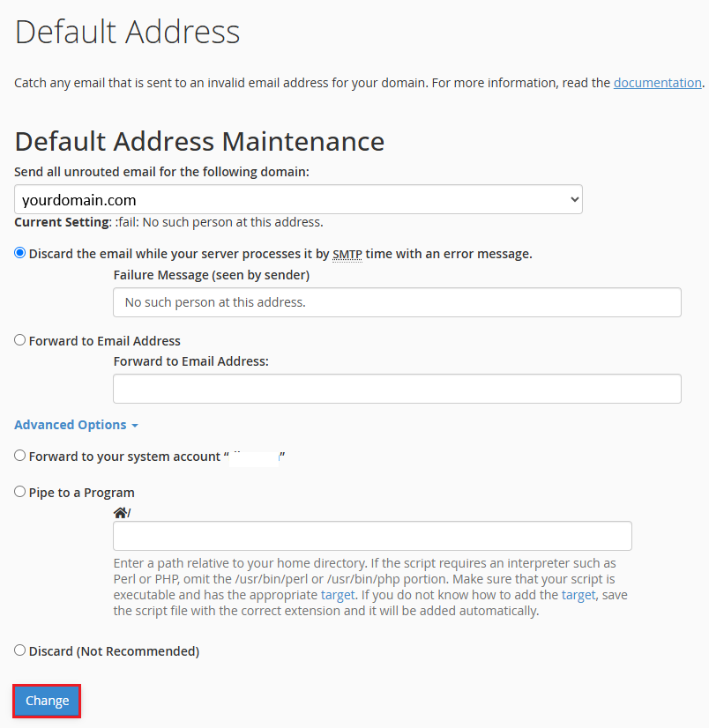Click the program path input field
This screenshot has width=709, height=728.
click(x=372, y=536)
